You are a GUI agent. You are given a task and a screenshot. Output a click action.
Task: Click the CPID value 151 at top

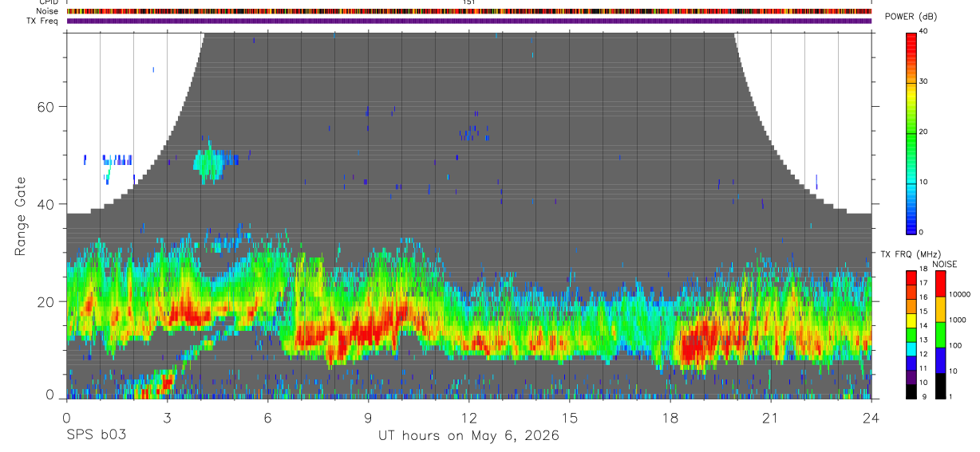point(469,2)
